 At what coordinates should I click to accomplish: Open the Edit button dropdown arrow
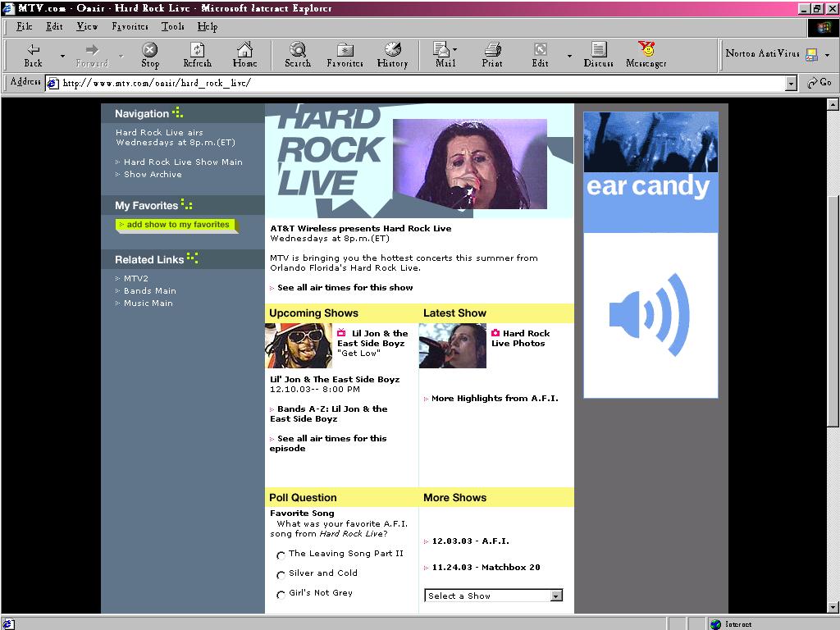click(569, 56)
